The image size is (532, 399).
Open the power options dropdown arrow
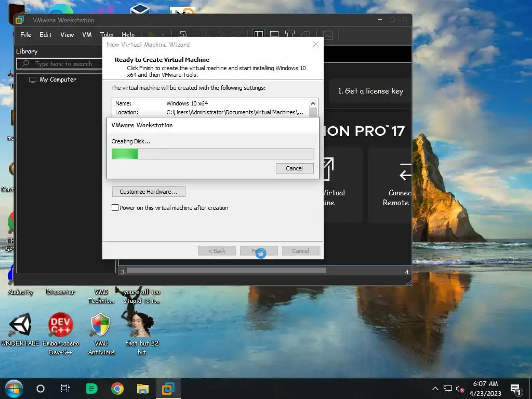tap(163, 35)
